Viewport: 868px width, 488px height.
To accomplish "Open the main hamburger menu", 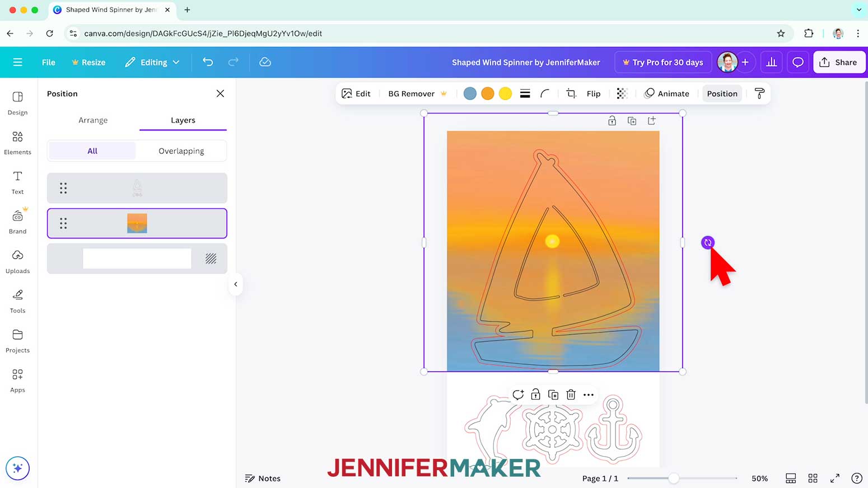I will pyautogui.click(x=18, y=62).
